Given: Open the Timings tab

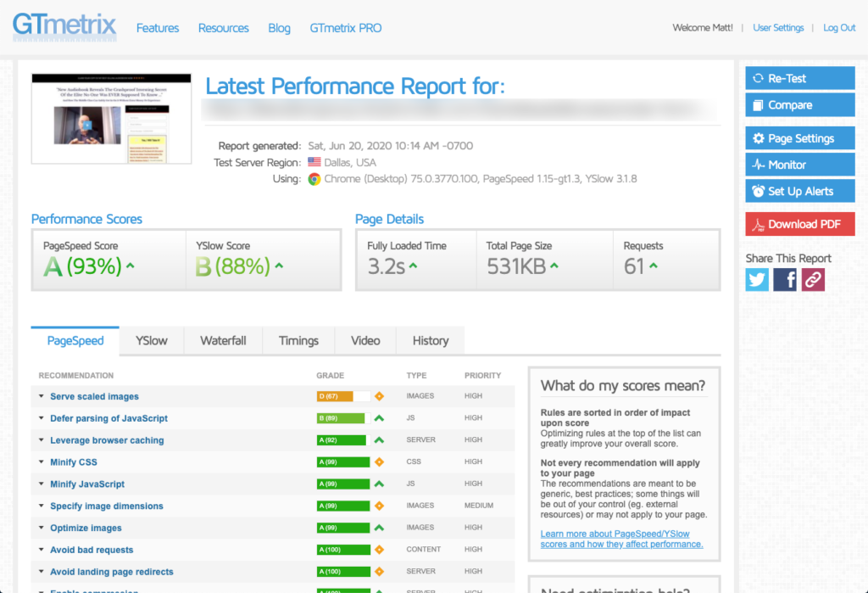Looking at the screenshot, I should 298,341.
